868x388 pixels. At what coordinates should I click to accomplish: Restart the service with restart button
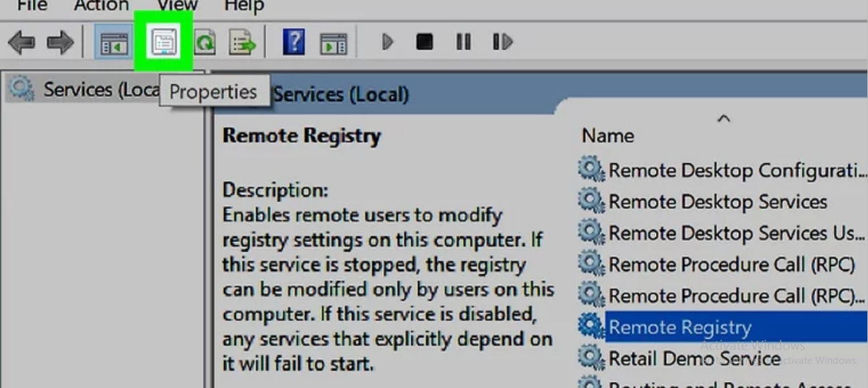(x=502, y=42)
